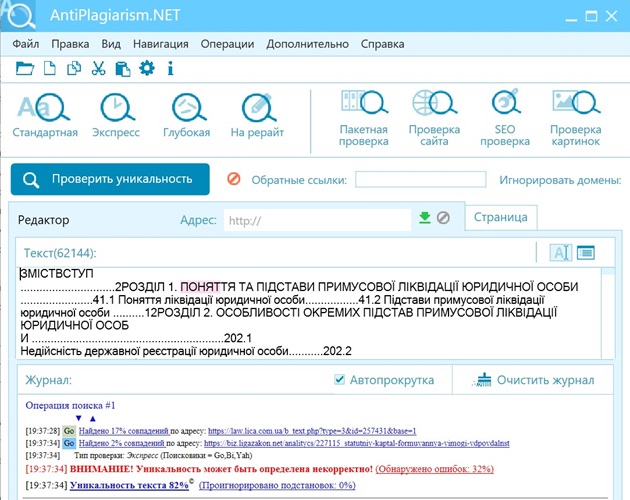Open the Файл menu
630x500 pixels.
[26, 44]
